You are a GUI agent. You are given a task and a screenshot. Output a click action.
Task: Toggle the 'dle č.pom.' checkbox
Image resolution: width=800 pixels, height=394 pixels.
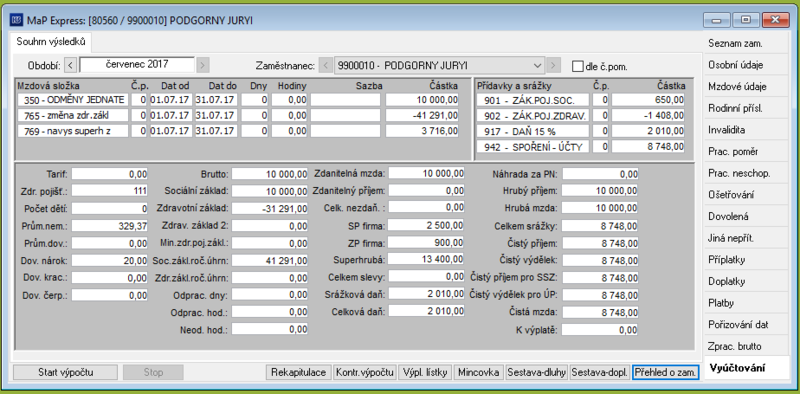tap(577, 66)
